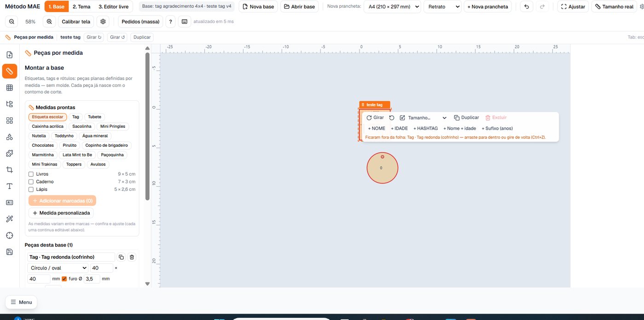This screenshot has width=644, height=320.
Task: Open the puzzle piece sidebar tool
Action: tap(10, 154)
